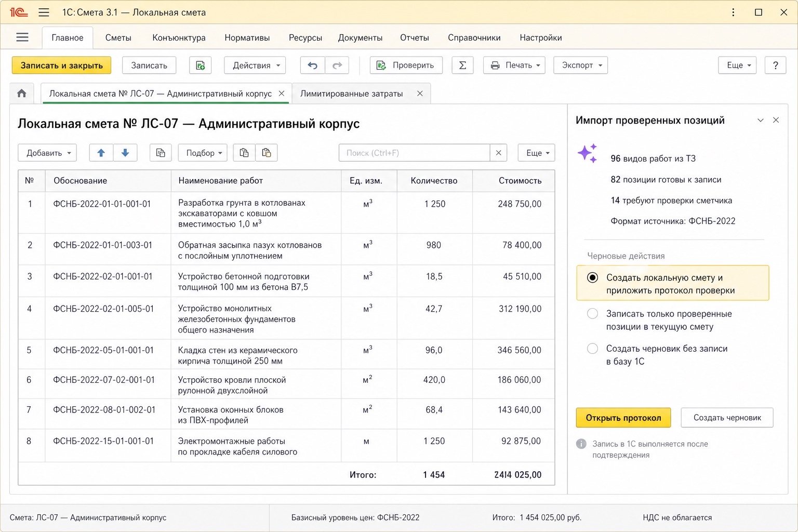Open the three-dot options in title bar
798x532 pixels.
point(733,12)
